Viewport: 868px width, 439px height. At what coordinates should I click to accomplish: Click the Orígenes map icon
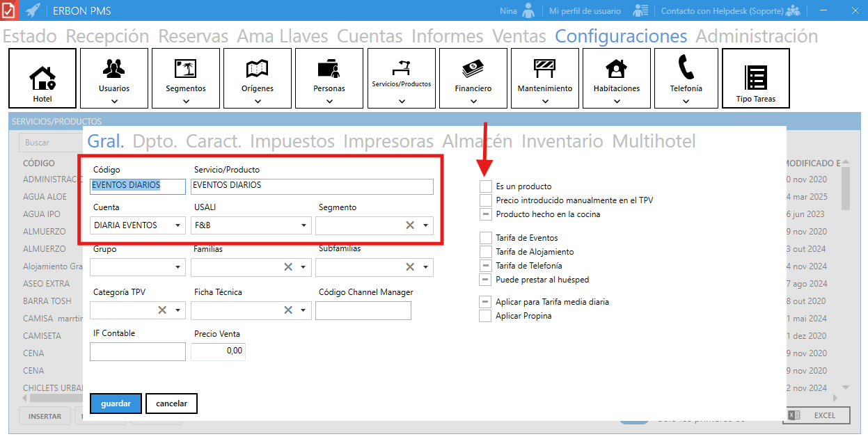click(x=258, y=69)
